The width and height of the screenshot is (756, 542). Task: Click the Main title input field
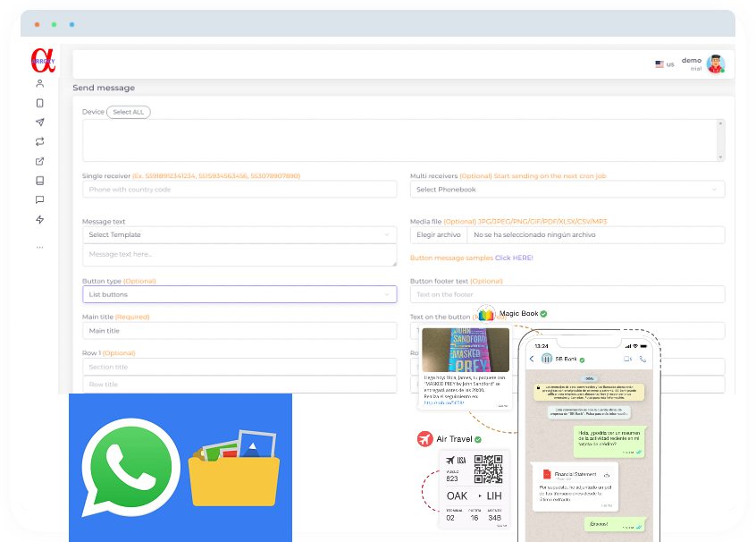239,331
